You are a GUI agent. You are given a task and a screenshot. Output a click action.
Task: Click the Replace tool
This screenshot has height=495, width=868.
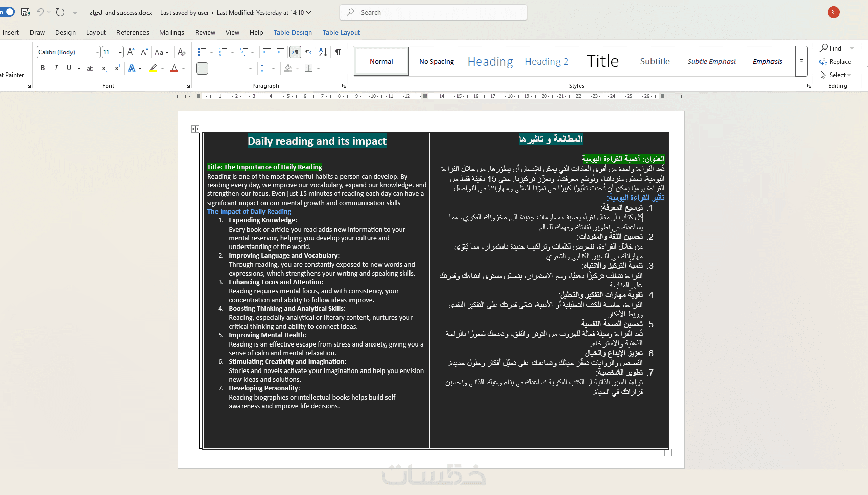point(835,62)
